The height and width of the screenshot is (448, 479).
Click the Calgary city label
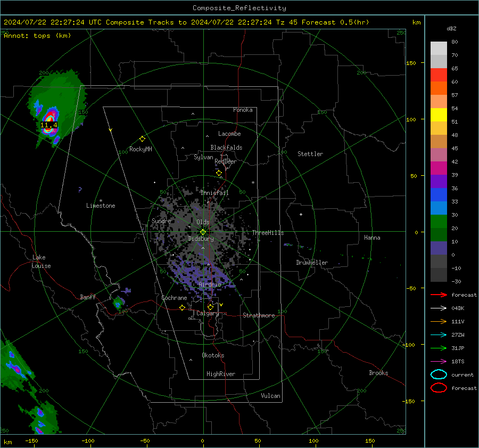point(208,313)
